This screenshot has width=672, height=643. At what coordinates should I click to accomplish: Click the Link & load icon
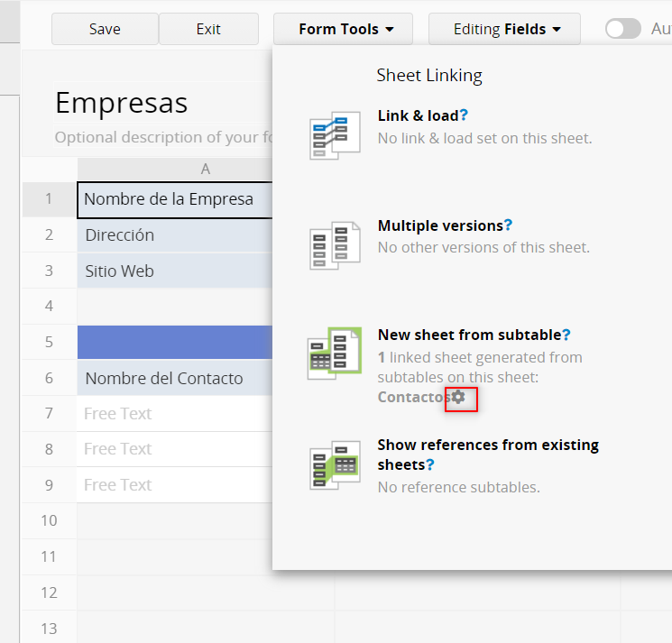(334, 136)
